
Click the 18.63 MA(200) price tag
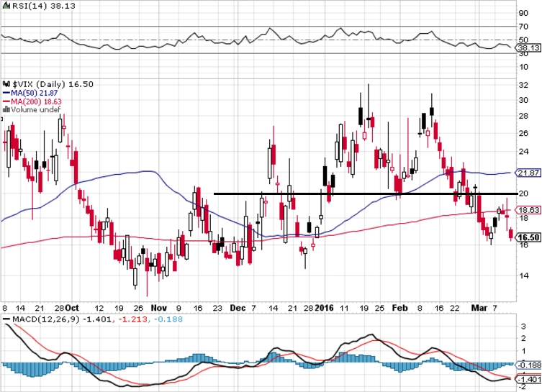tap(528, 210)
